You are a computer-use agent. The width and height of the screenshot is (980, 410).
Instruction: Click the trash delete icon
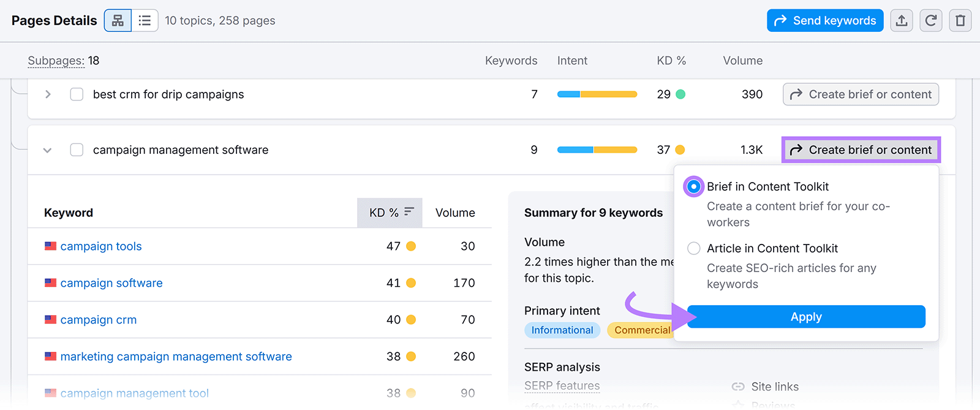pyautogui.click(x=960, y=21)
